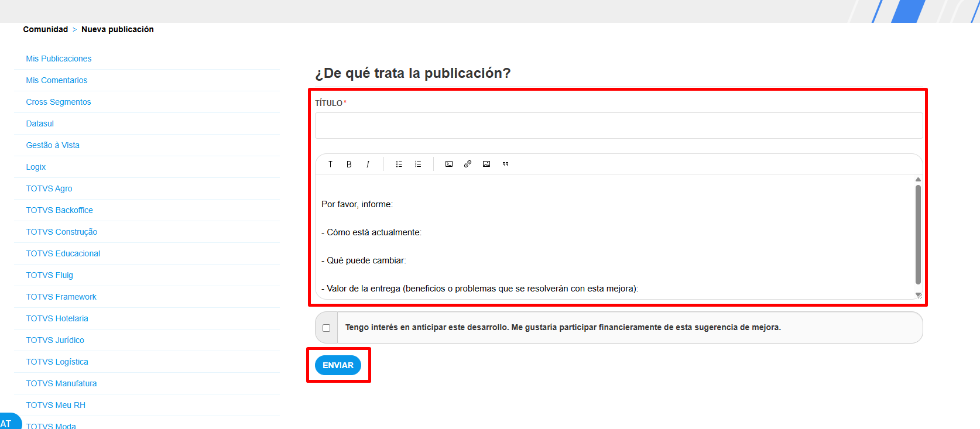
Task: Focus the TÍTULO input field
Action: (x=619, y=125)
